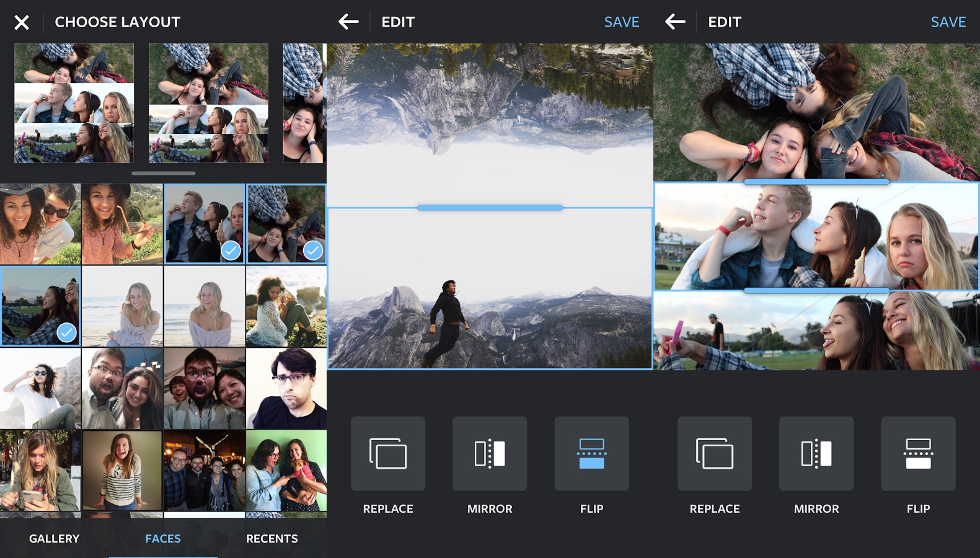Select second blonde woman beach photo
Screen dimensions: 980x558
pos(205,306)
